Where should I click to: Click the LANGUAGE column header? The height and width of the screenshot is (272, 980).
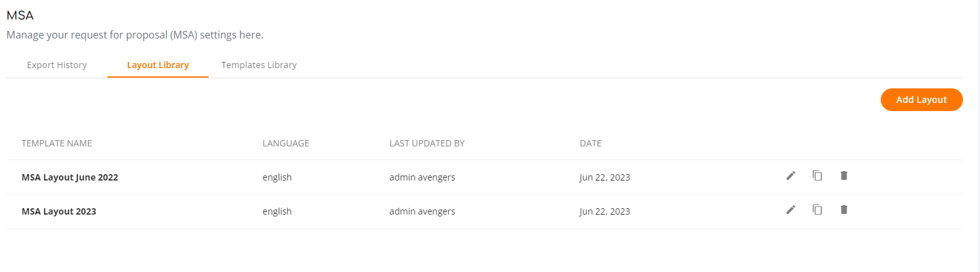(x=286, y=143)
